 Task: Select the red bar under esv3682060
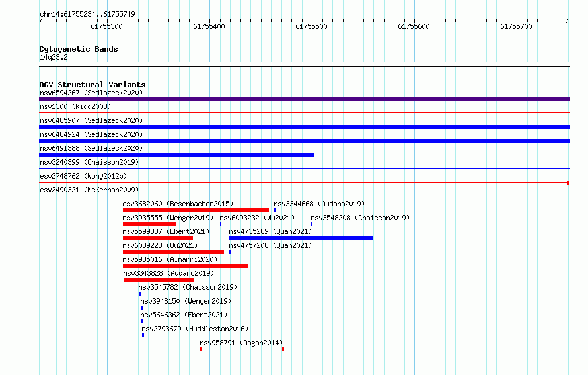196,210
